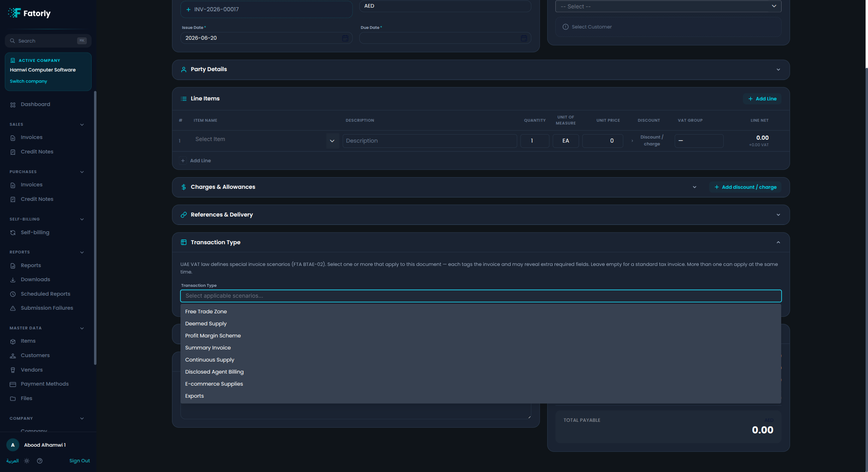Screen dimensions: 868x472
Task: Click the theme toggle sun icon
Action: (x=27, y=461)
